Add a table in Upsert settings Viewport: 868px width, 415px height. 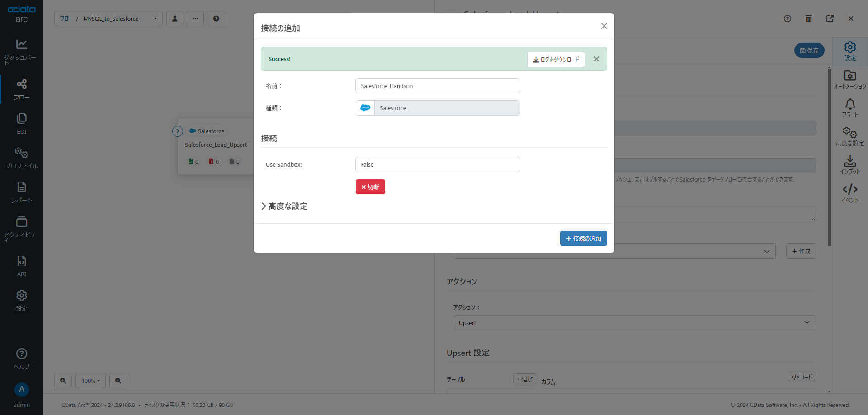[524, 379]
